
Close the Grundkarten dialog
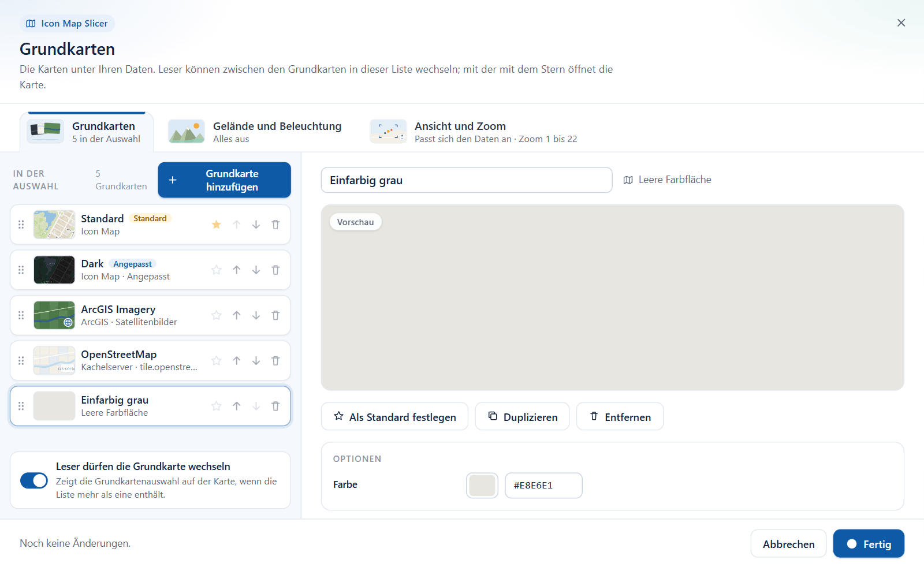tap(901, 23)
